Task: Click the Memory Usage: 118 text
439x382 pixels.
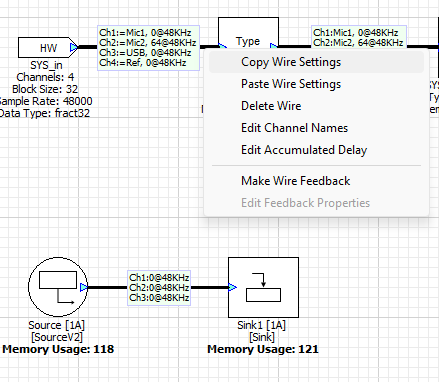Action: coord(58,349)
